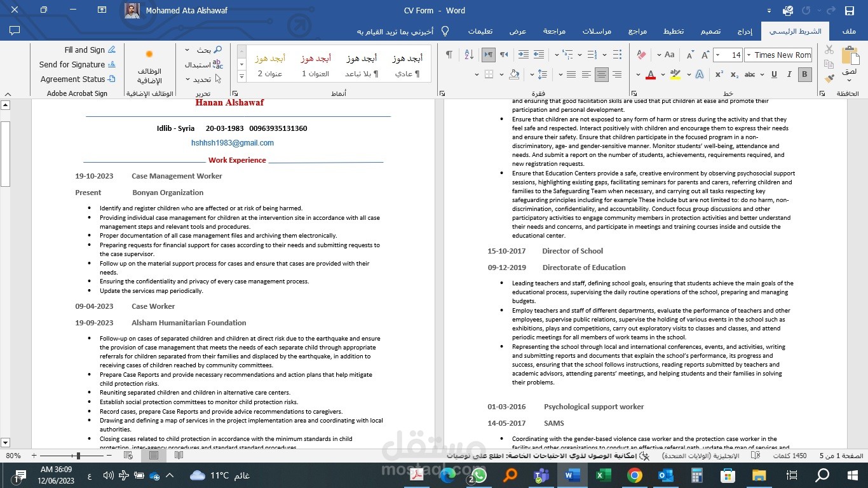Switch to the إدراج (Insert) tab
868x488 pixels.
coord(745,31)
